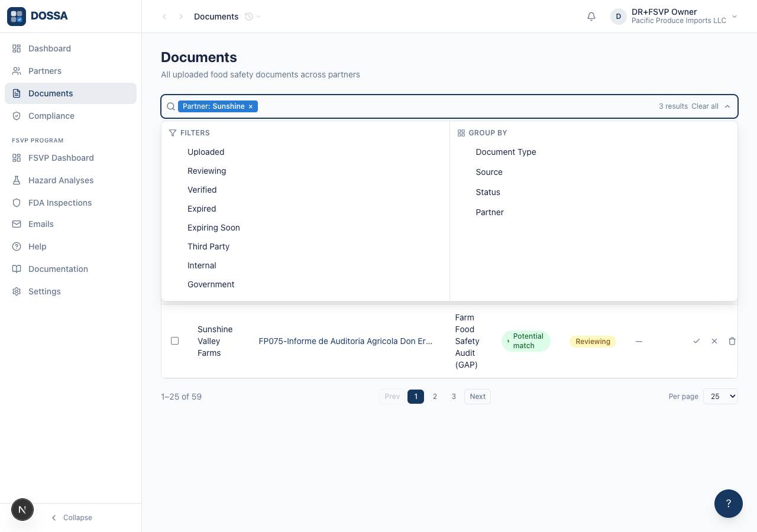Click Sunshine Valley Farms partner cell
Image resolution: width=757 pixels, height=532 pixels.
coord(215,341)
